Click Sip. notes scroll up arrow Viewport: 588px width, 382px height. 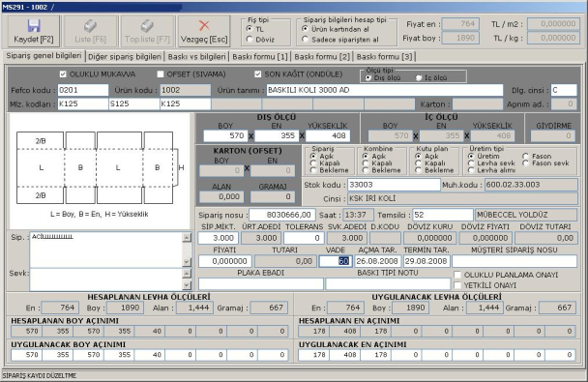pyautogui.click(x=187, y=237)
